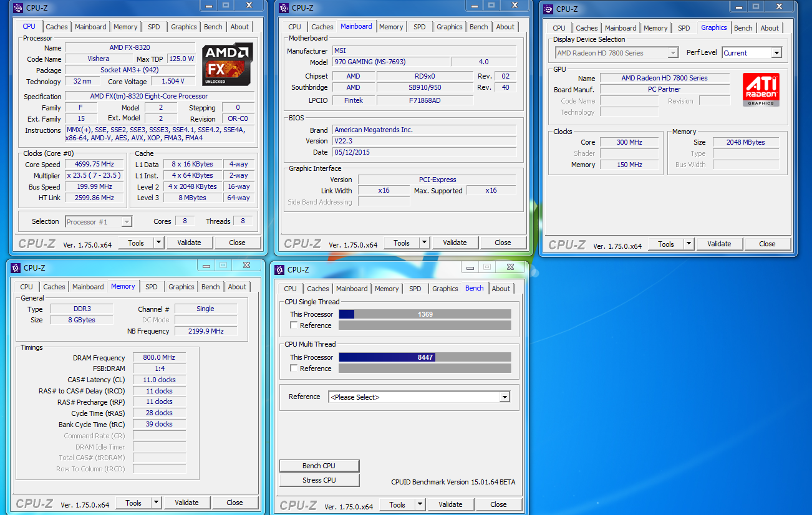Open Caches tab in Memory window
Screen dimensions: 812x515
(54, 287)
